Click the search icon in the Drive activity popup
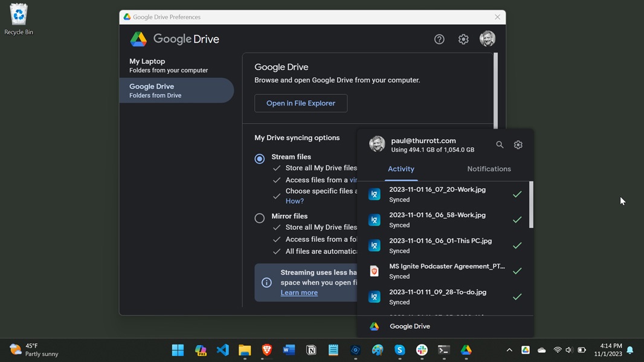Viewport: 644px width, 362px height. tap(500, 145)
